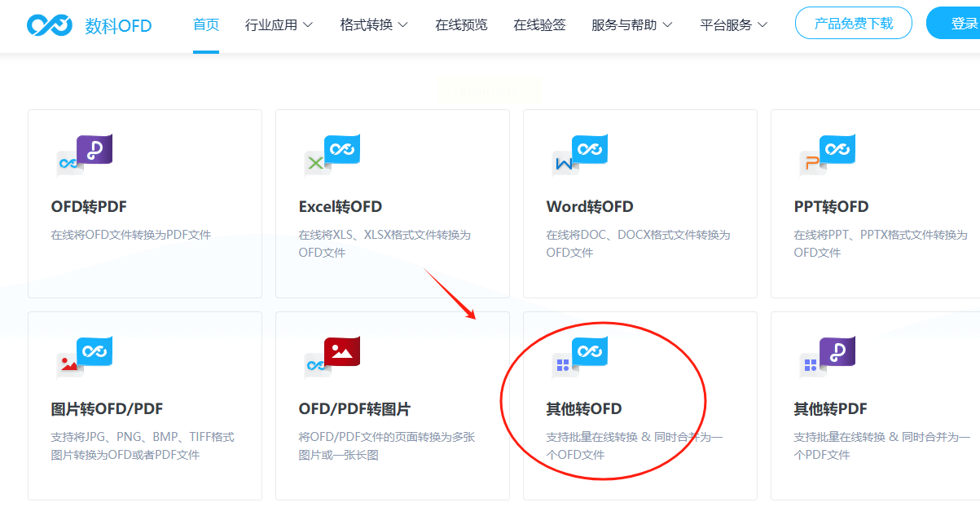Open the 其他转PDF card icon
The height and width of the screenshot is (507, 980).
(827, 357)
